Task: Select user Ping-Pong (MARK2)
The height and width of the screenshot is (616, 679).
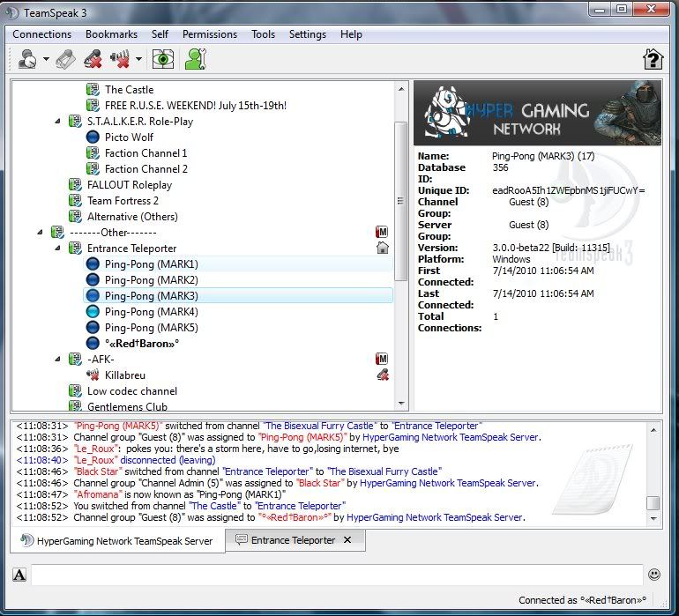Action: [152, 280]
